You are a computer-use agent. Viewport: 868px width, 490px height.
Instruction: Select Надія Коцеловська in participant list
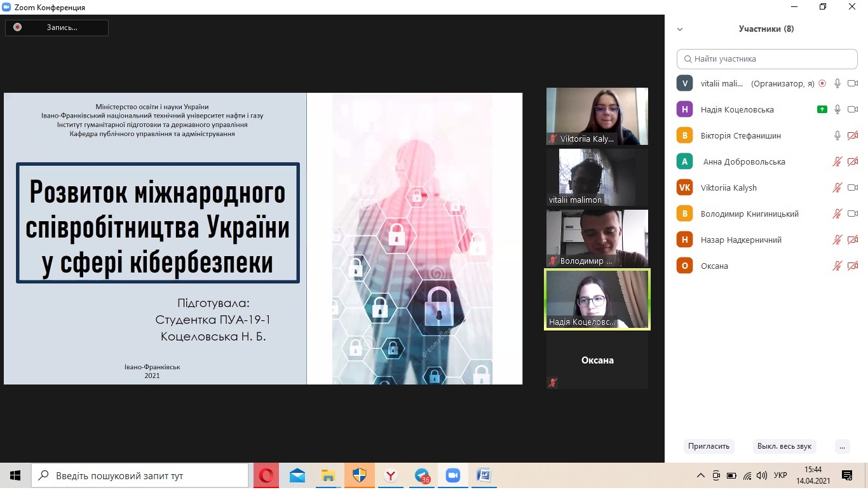click(x=737, y=109)
